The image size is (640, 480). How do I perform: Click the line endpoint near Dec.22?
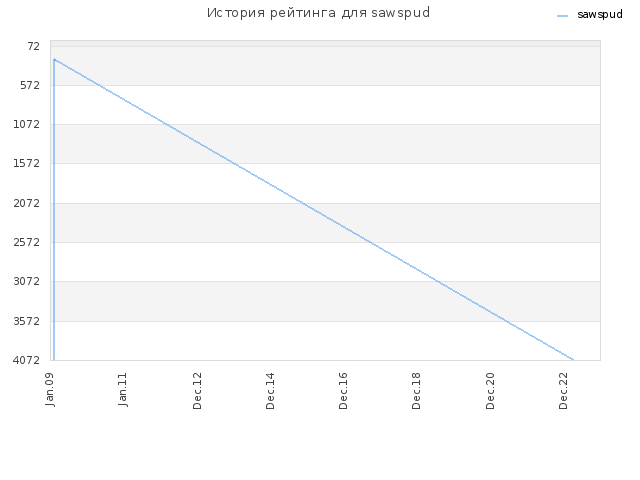click(x=573, y=360)
